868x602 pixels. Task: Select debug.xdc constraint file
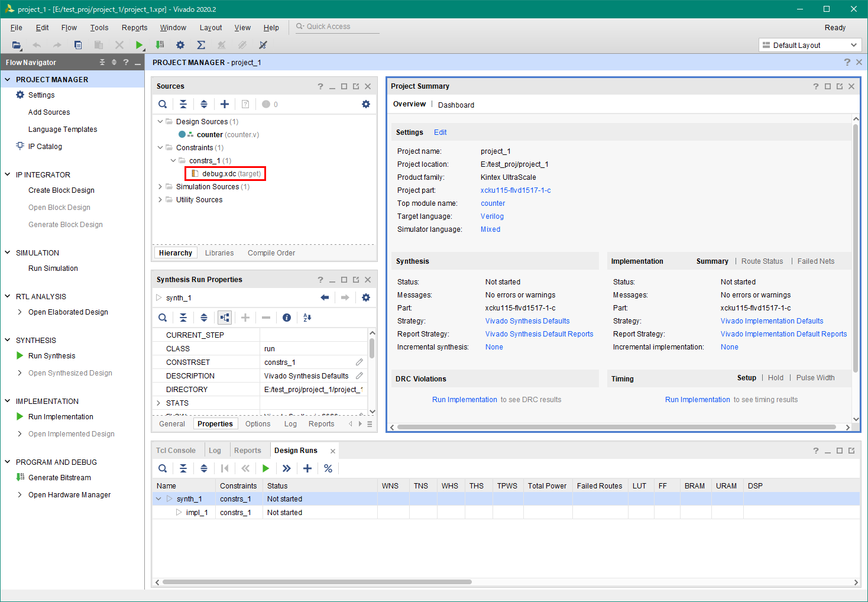click(225, 173)
